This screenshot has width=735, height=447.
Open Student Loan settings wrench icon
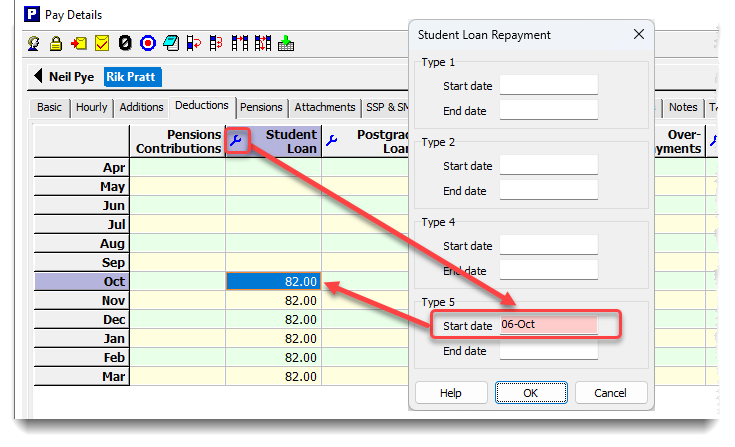pos(236,141)
